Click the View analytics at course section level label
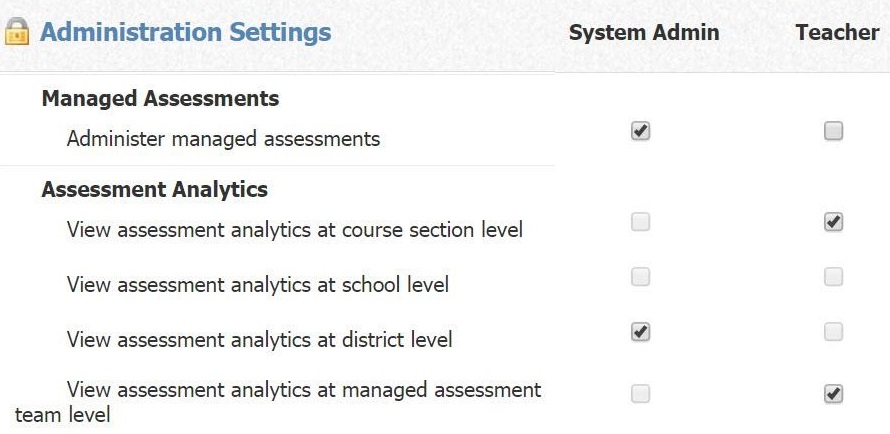Screen dimensions: 890x434 click(x=294, y=230)
